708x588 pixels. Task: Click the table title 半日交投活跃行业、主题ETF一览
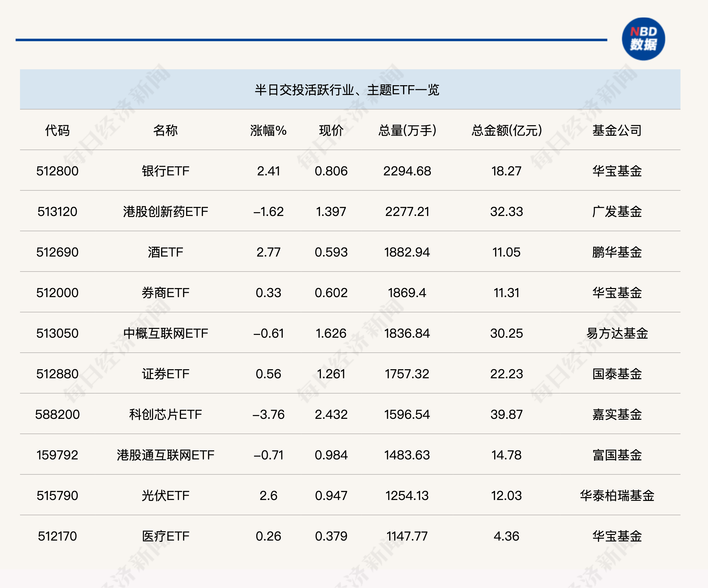click(x=347, y=90)
